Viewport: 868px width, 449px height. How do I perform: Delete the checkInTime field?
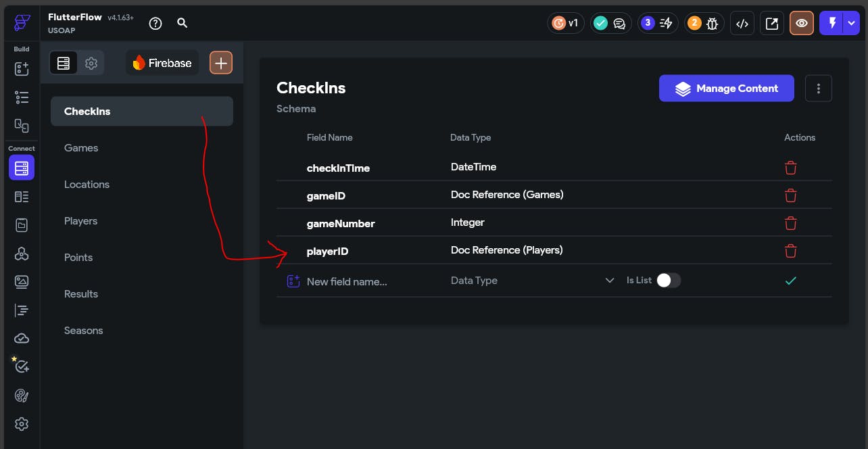click(x=790, y=168)
